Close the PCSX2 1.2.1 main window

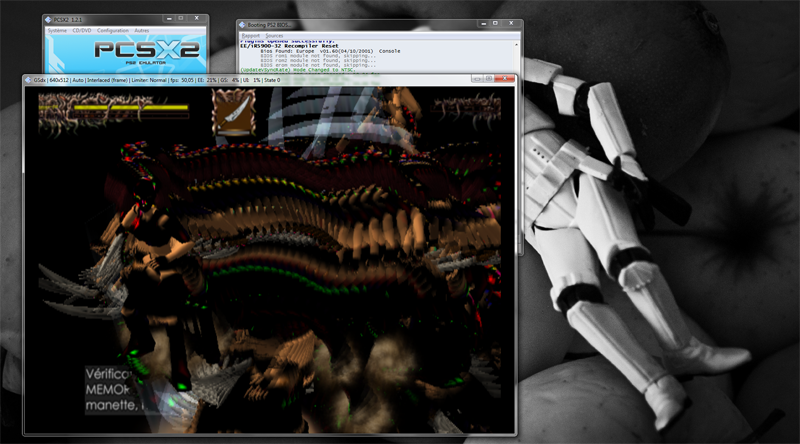point(196,18)
